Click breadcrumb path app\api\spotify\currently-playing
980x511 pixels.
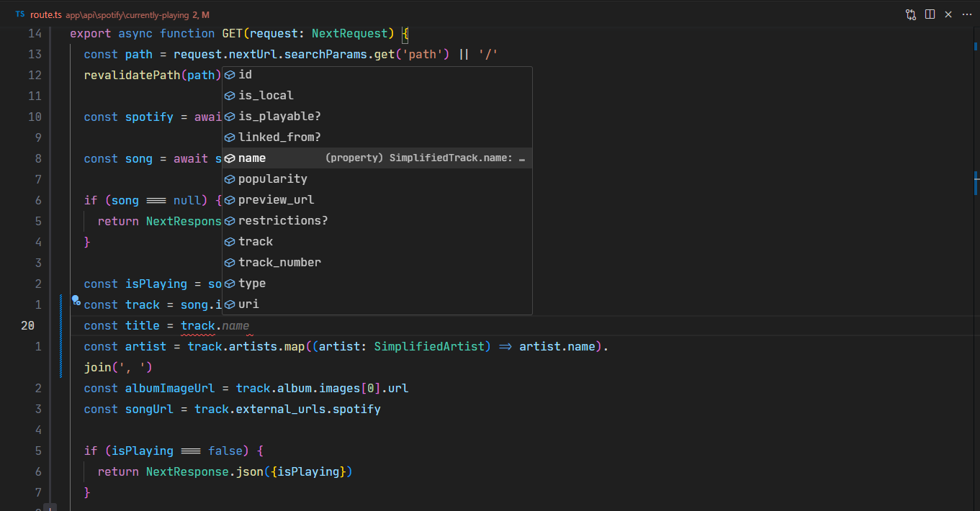[127, 14]
